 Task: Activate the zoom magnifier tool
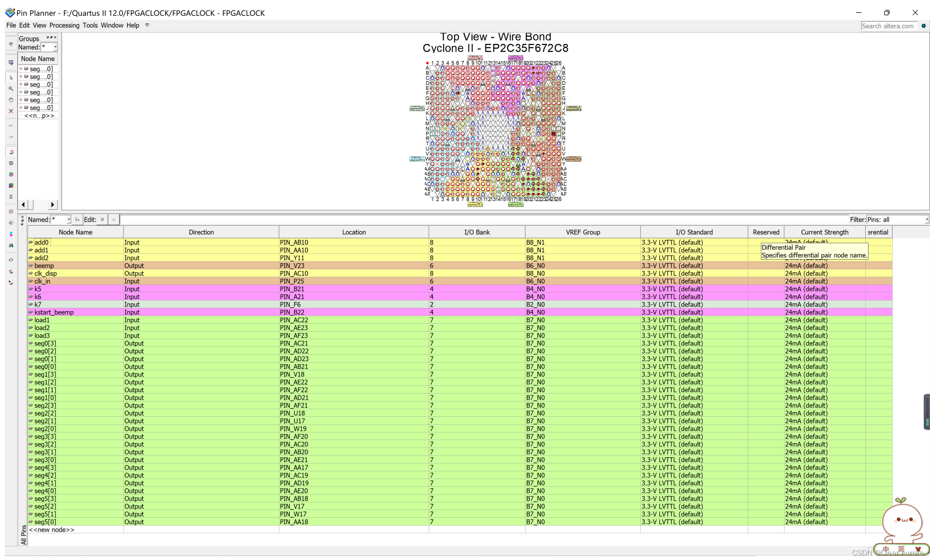(11, 89)
